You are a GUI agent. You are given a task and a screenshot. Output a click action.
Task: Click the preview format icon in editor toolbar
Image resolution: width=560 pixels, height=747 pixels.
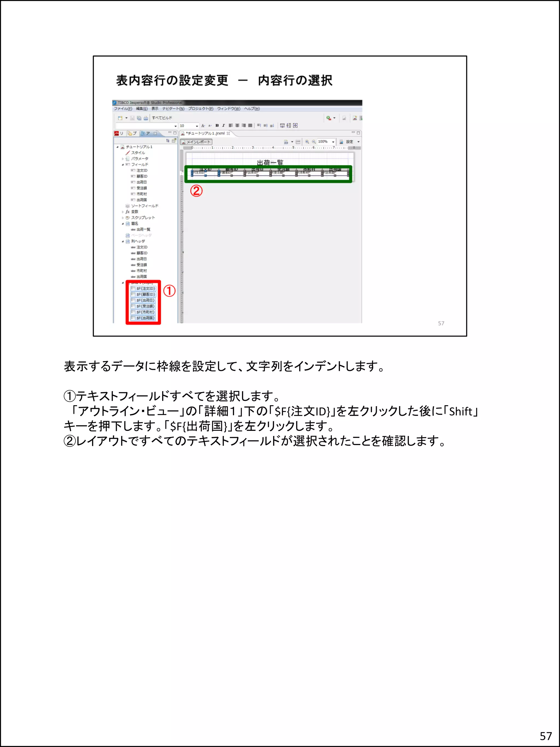tap(286, 142)
